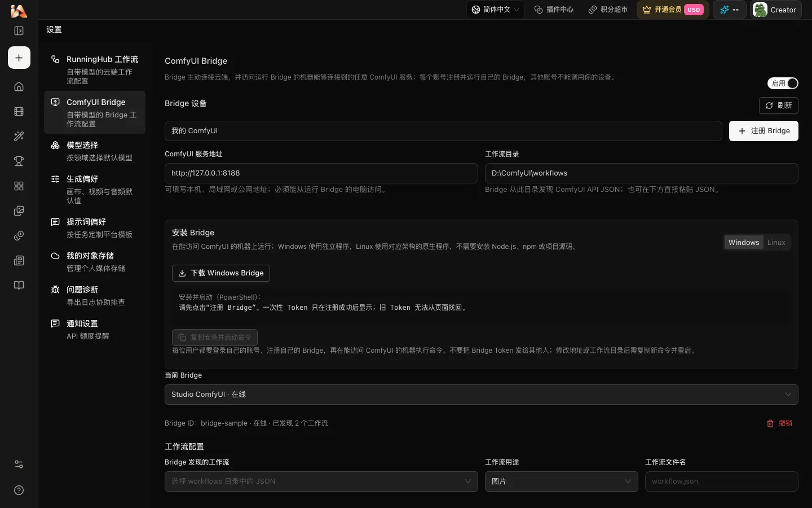Open 插件中心 in the top bar
The width and height of the screenshot is (812, 508).
click(x=554, y=10)
